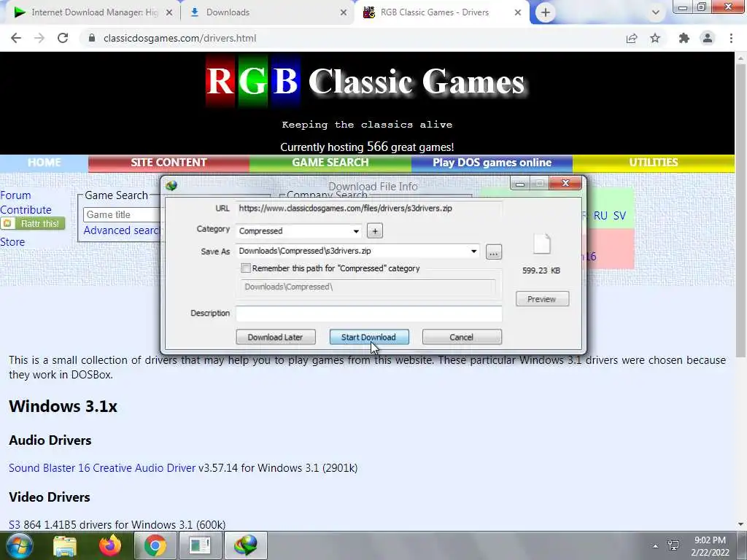Open the Category dropdown showing Compressed
This screenshot has width=747, height=560.
pyautogui.click(x=298, y=231)
